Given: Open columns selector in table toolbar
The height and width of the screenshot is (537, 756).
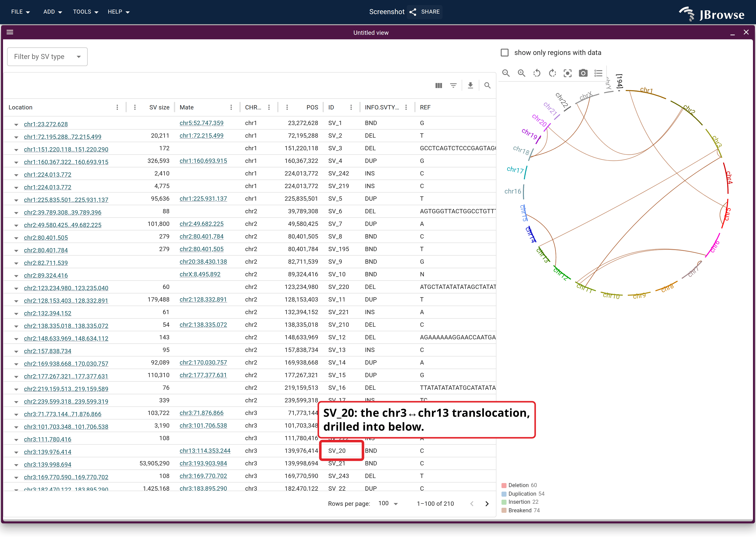Looking at the screenshot, I should 439,86.
